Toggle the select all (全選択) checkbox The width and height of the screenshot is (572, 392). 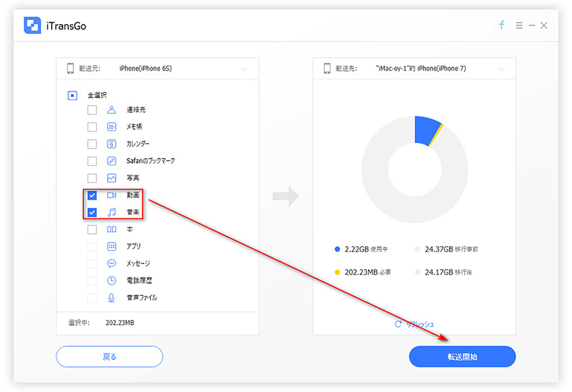[x=73, y=95]
